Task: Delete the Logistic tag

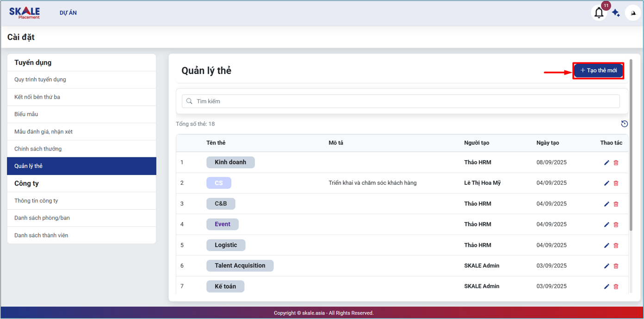Action: click(616, 245)
